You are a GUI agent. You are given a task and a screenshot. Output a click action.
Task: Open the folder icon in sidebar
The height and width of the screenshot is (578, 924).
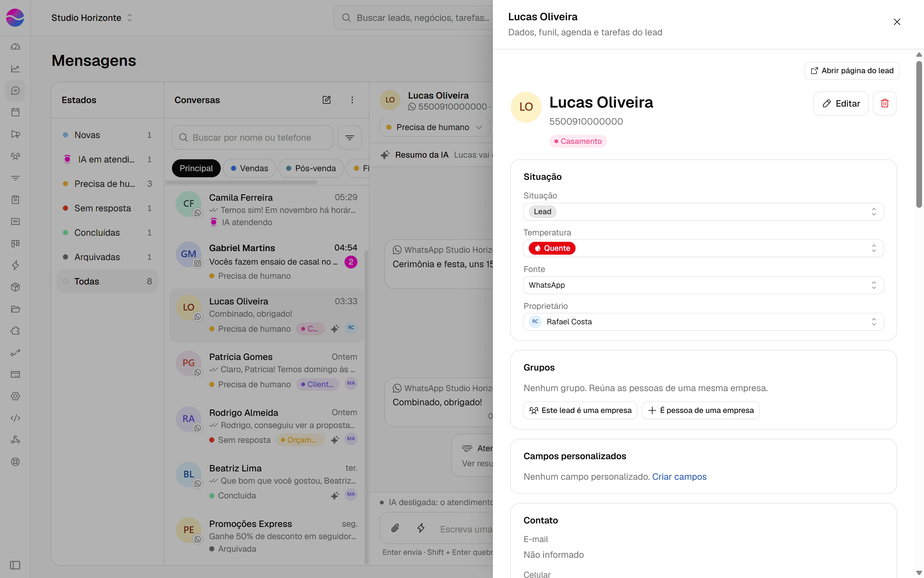point(15,309)
